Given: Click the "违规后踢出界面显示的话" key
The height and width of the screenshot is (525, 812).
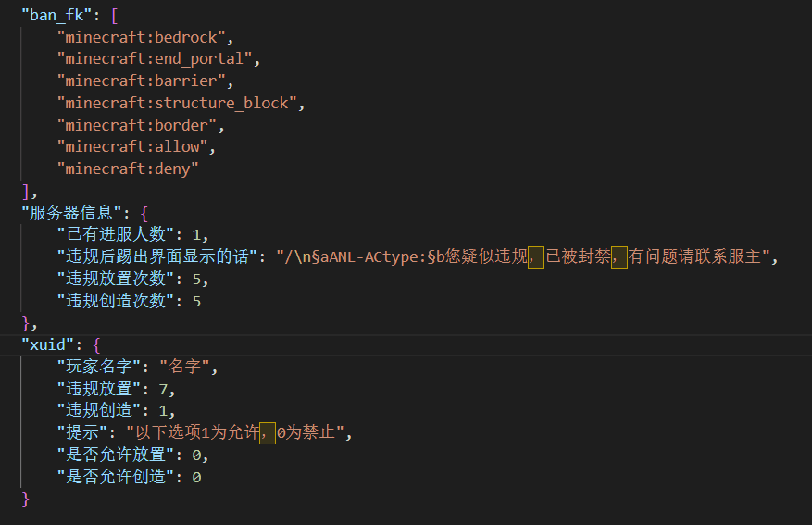Looking at the screenshot, I should click(x=156, y=256).
